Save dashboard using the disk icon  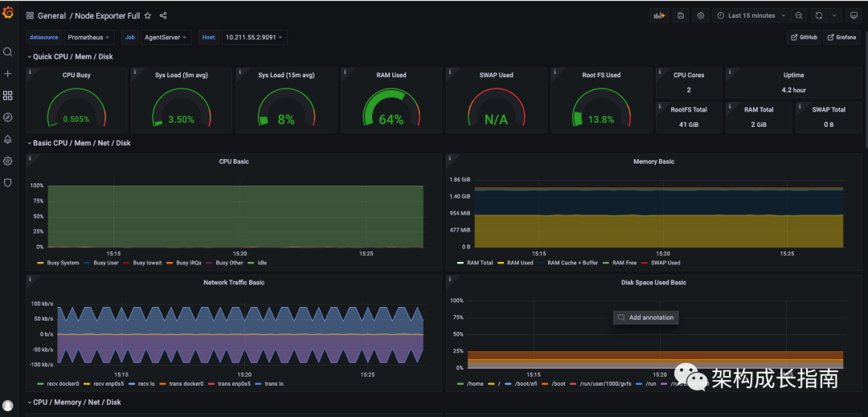click(681, 15)
